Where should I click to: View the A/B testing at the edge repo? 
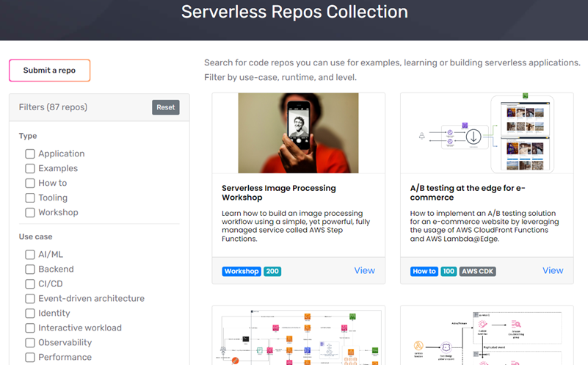tap(553, 270)
